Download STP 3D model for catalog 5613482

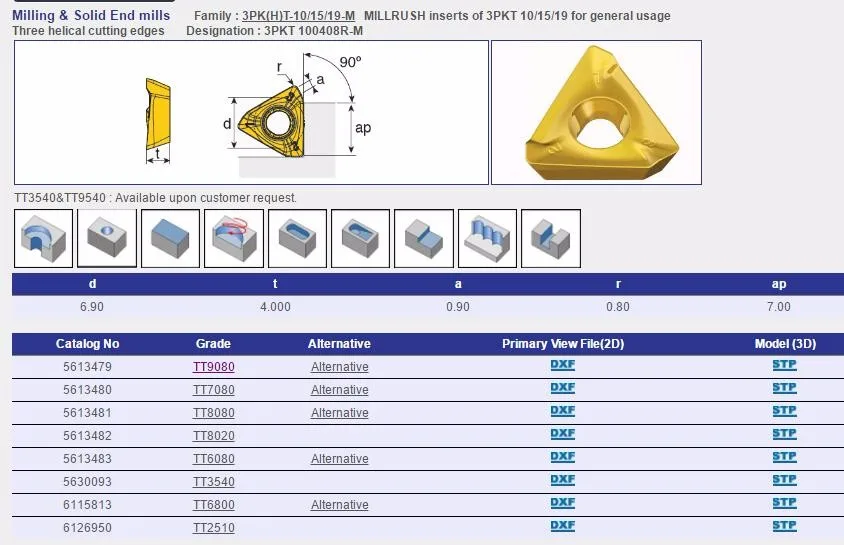coord(784,434)
